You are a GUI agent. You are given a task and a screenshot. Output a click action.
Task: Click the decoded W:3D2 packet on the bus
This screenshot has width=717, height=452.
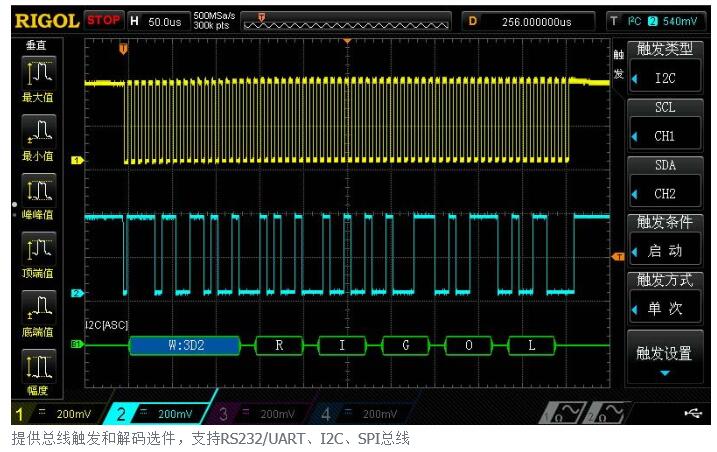tap(186, 346)
